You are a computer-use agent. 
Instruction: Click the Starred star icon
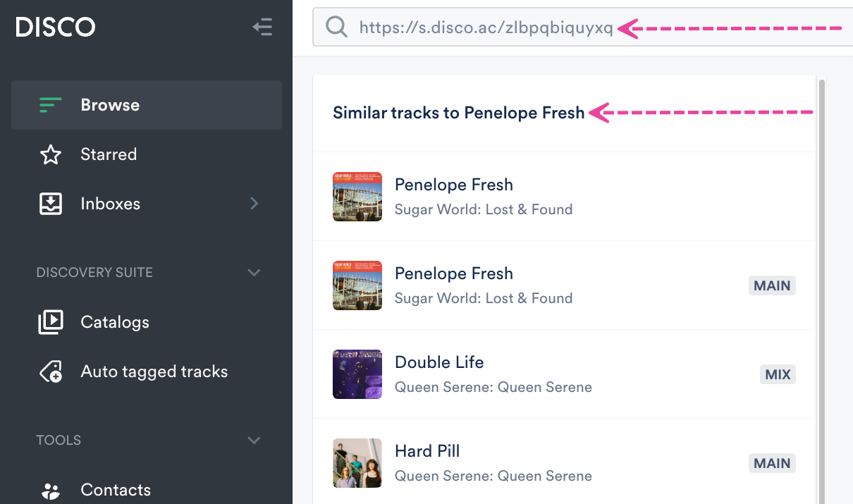[50, 154]
